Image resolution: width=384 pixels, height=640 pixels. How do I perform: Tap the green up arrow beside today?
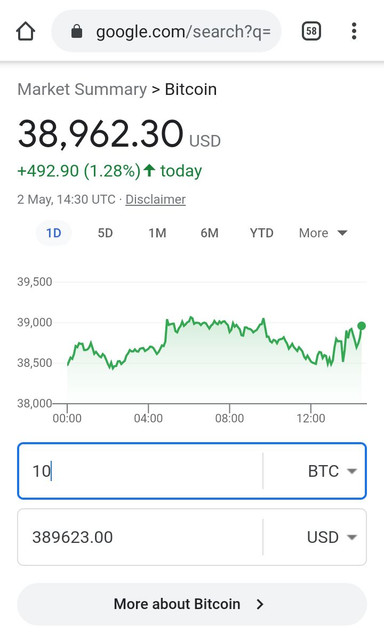point(150,170)
